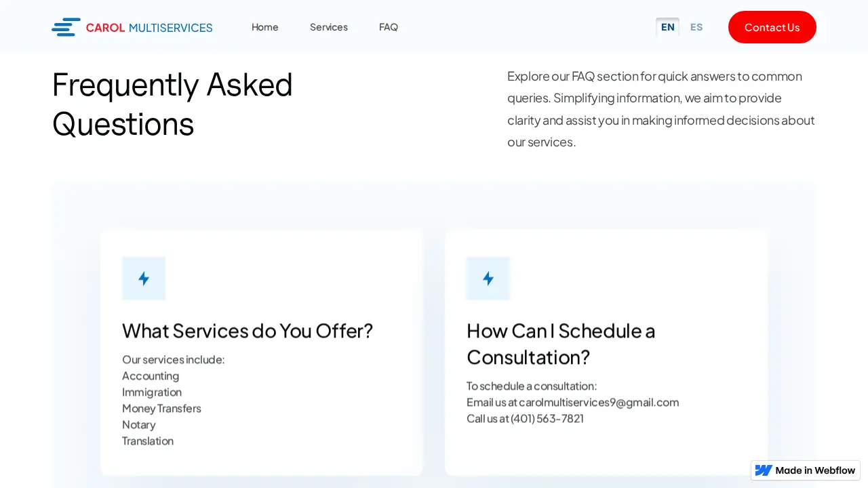Screen dimensions: 868x488
Task: Open the Home menu item
Action: 265,27
